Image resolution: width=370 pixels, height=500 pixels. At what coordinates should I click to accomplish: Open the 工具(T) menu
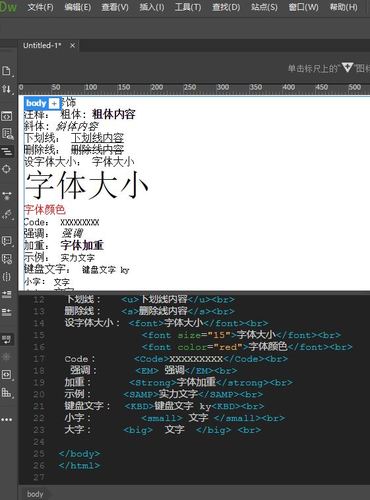(188, 7)
